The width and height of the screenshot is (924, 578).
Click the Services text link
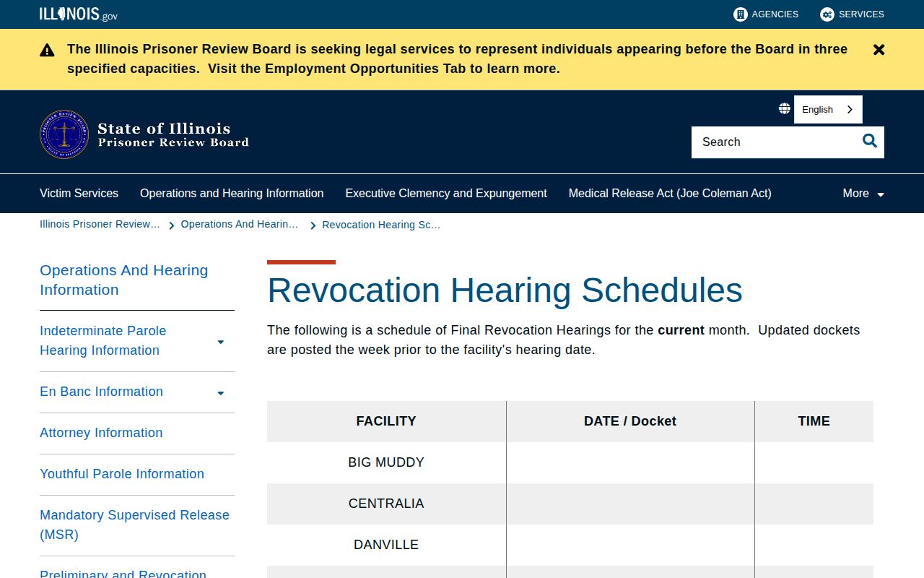(x=861, y=14)
